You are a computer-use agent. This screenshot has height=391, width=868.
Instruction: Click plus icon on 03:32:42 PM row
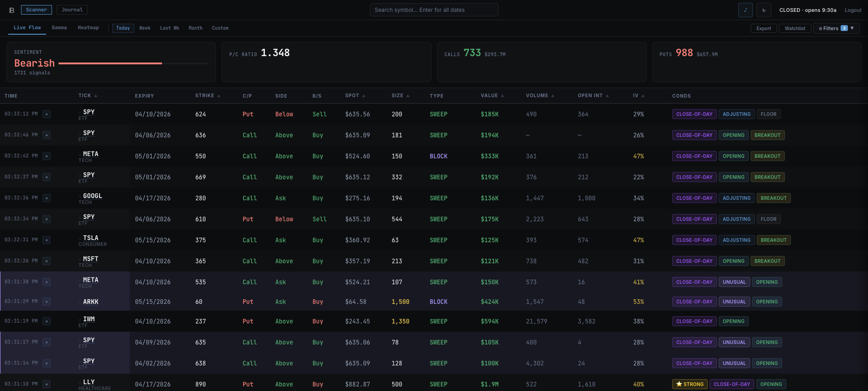[47, 156]
